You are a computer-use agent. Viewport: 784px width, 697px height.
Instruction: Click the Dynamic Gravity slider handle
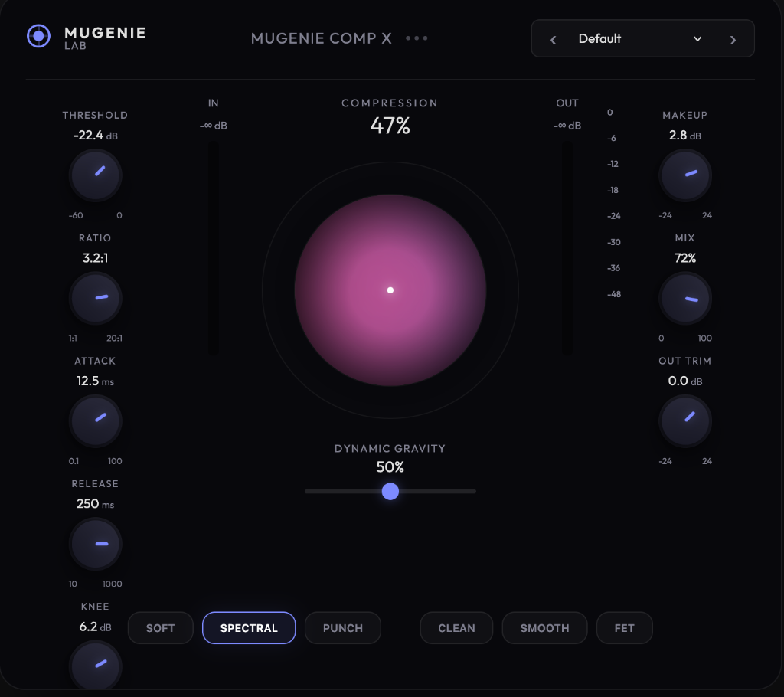pyautogui.click(x=390, y=491)
